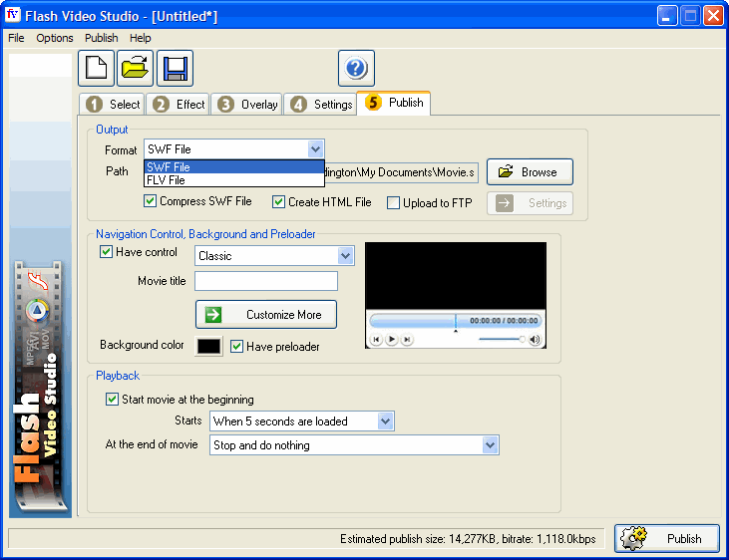Open the Options menu
The image size is (729, 560).
pos(55,38)
